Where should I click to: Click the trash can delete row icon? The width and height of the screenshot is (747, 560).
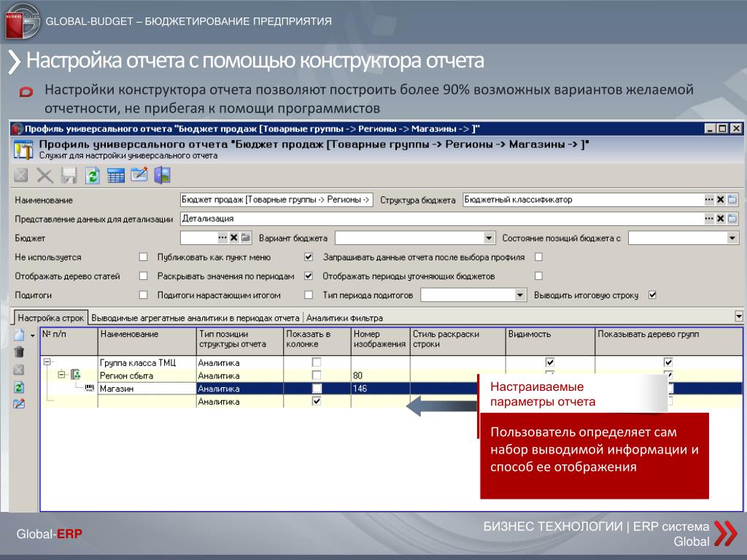[x=19, y=352]
